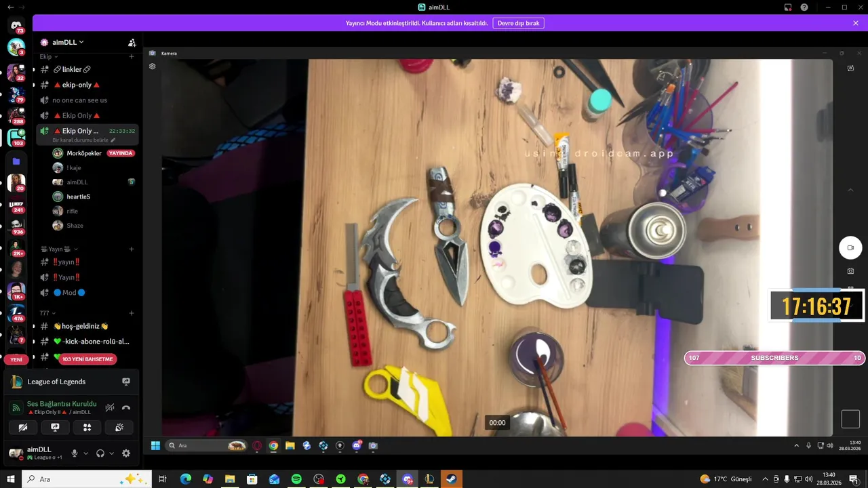The image size is (868, 488).
Task: Click the pop-out icon at stream top right
Action: coord(850,68)
